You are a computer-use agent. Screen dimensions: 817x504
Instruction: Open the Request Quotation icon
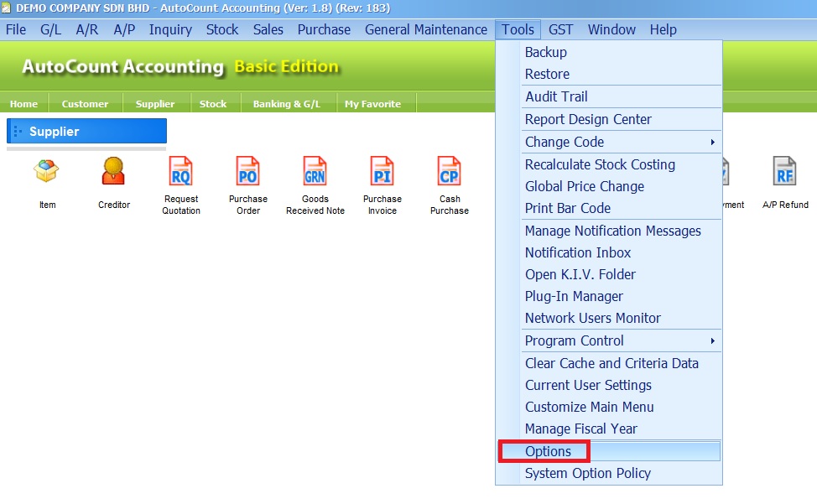(181, 173)
